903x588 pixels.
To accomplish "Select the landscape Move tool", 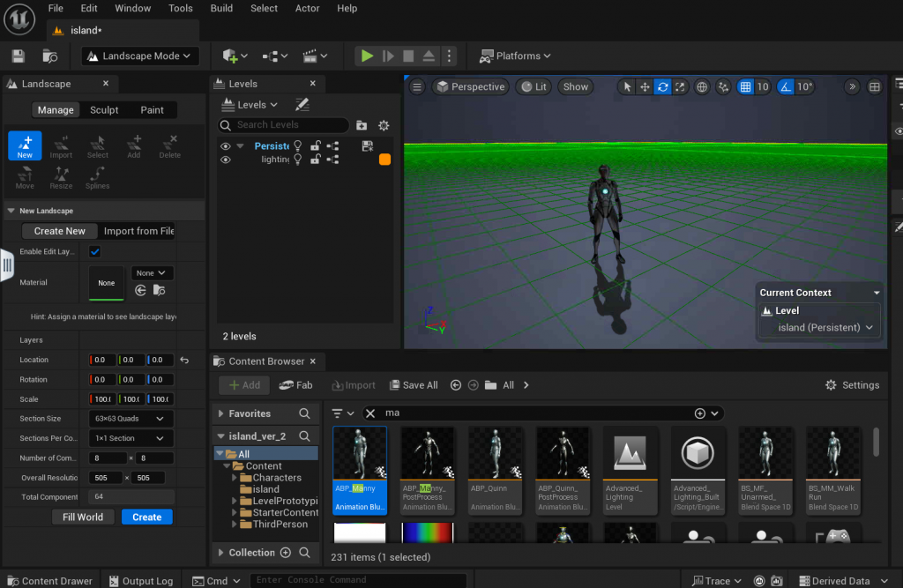I will pyautogui.click(x=25, y=177).
